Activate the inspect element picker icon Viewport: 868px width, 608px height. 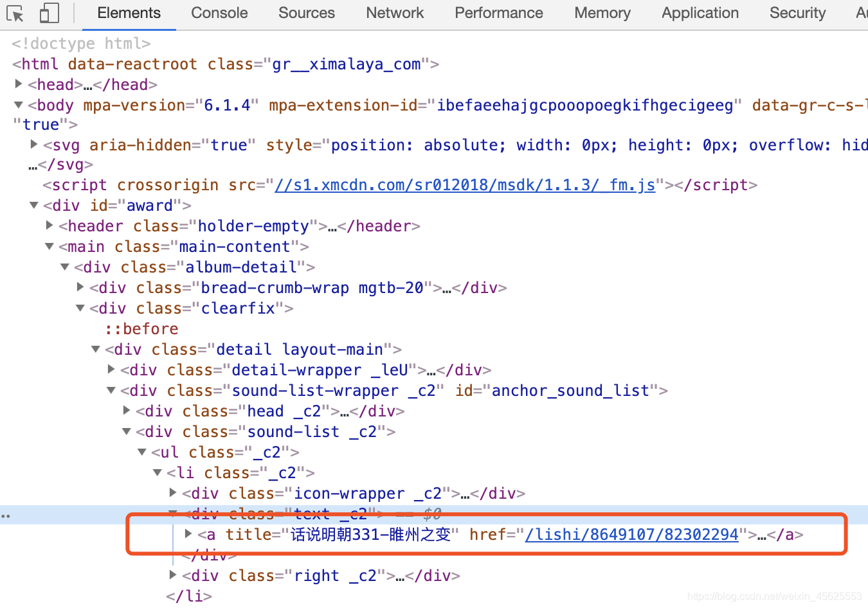point(15,13)
